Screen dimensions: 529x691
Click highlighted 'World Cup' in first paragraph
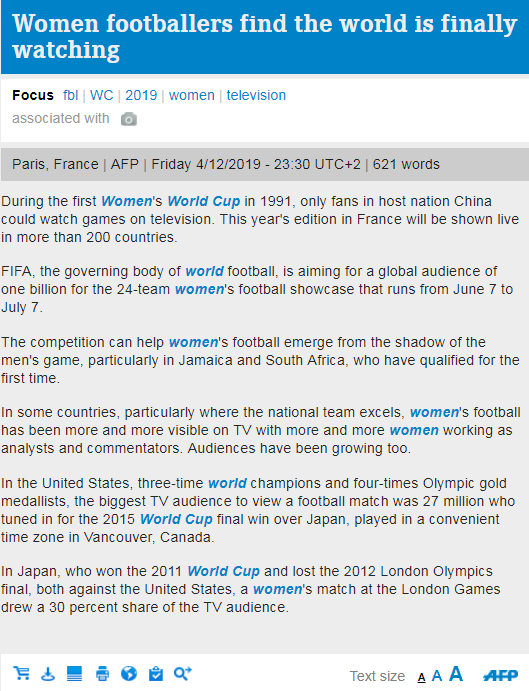204,201
